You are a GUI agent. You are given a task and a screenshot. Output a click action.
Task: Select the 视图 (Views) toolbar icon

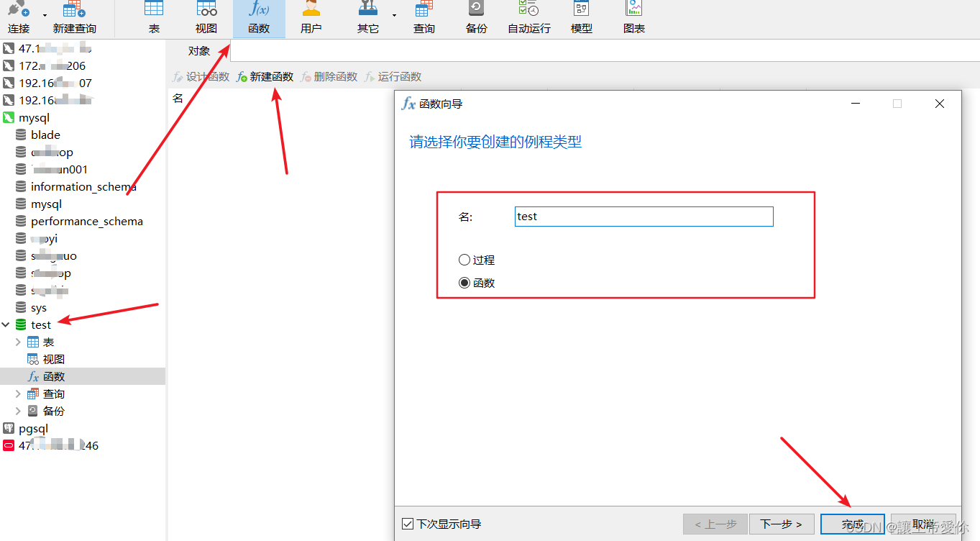pyautogui.click(x=206, y=19)
